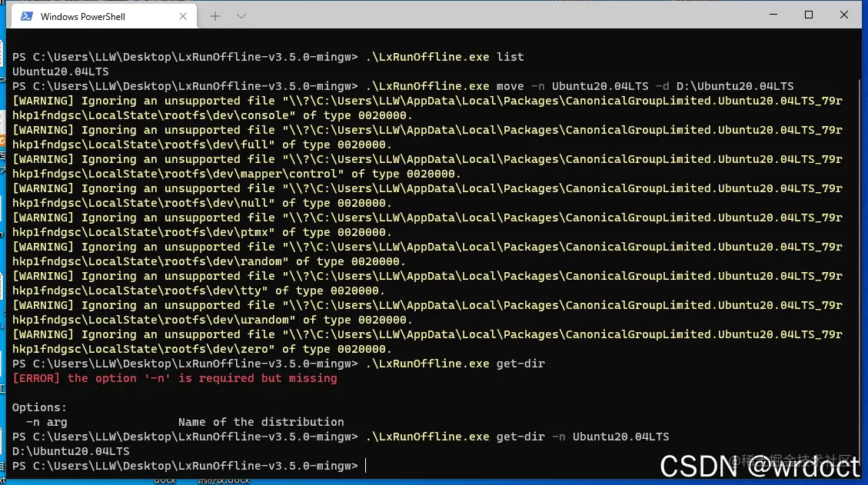
Task: Open a new terminal tab
Action: 215,16
